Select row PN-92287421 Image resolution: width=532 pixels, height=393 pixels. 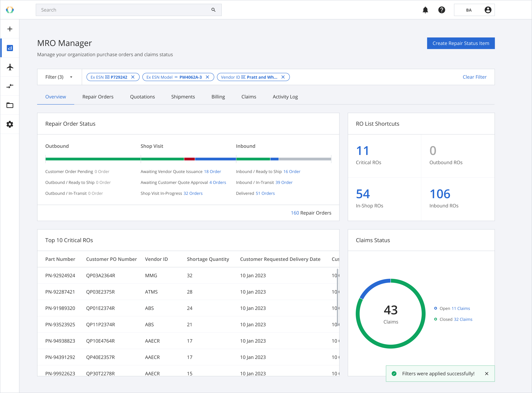click(188, 292)
